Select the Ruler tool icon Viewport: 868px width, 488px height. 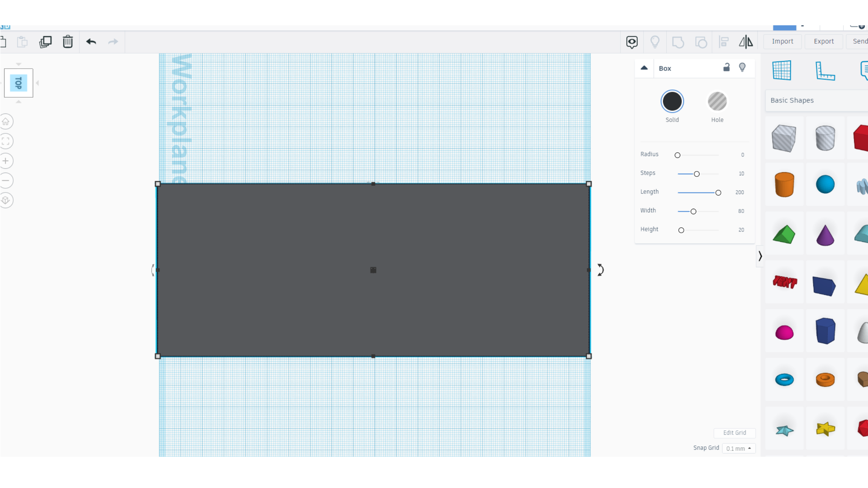(825, 71)
